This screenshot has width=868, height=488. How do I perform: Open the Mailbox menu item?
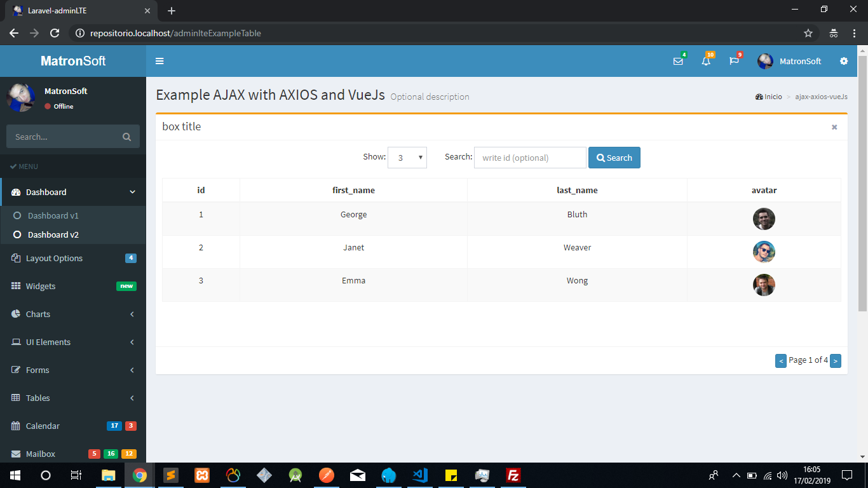point(73,453)
